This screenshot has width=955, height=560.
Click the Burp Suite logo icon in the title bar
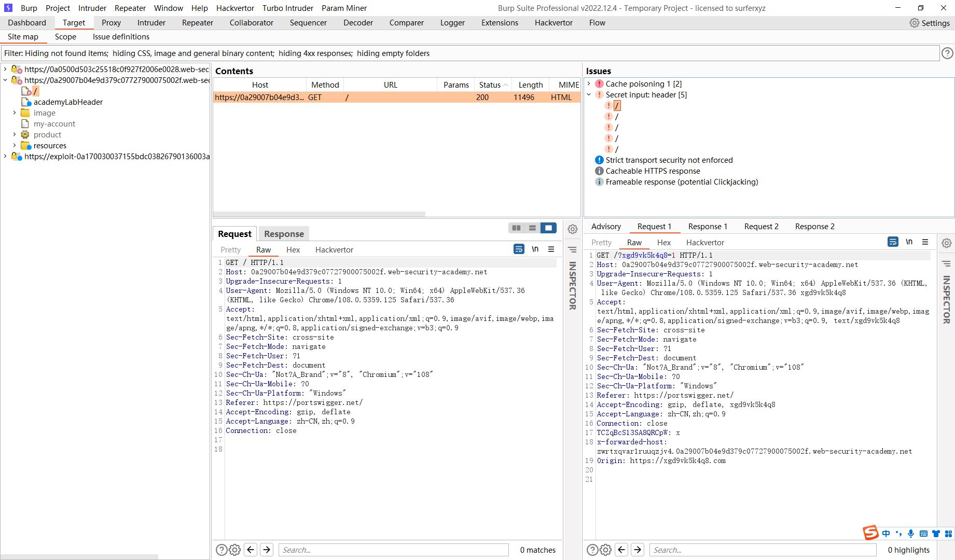click(8, 8)
